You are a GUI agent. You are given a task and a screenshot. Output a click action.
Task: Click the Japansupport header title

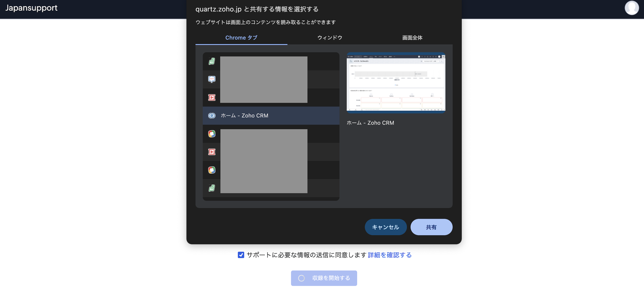tap(31, 8)
